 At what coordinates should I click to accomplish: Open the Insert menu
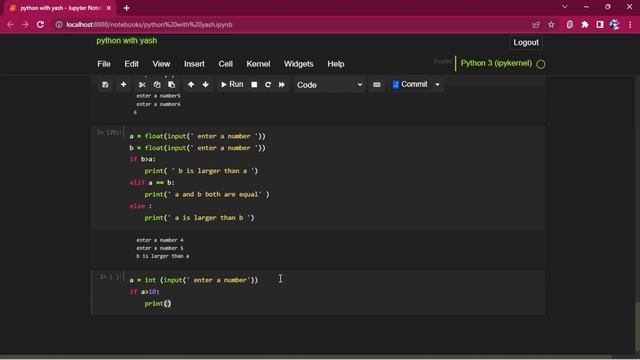coord(194,64)
